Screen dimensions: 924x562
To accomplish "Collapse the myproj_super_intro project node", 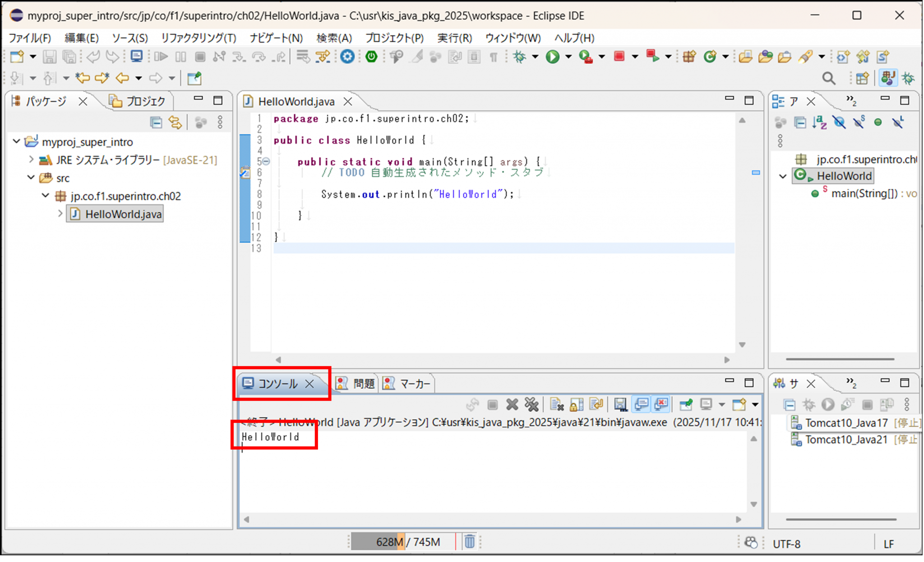I will point(17,141).
